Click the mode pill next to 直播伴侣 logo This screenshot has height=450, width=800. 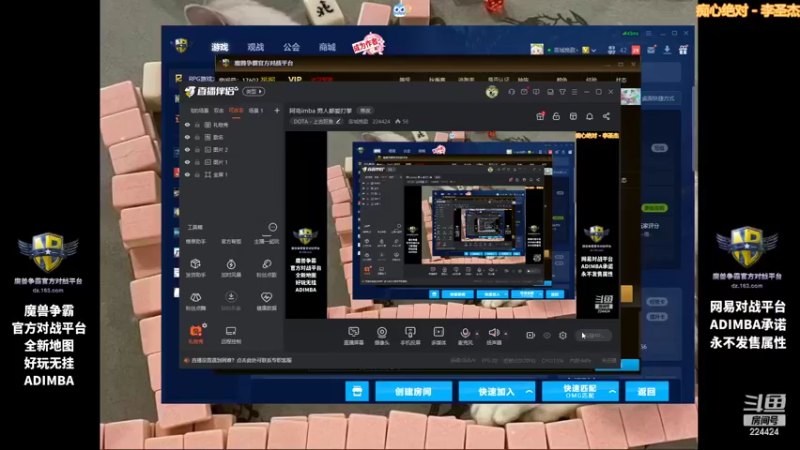click(254, 91)
